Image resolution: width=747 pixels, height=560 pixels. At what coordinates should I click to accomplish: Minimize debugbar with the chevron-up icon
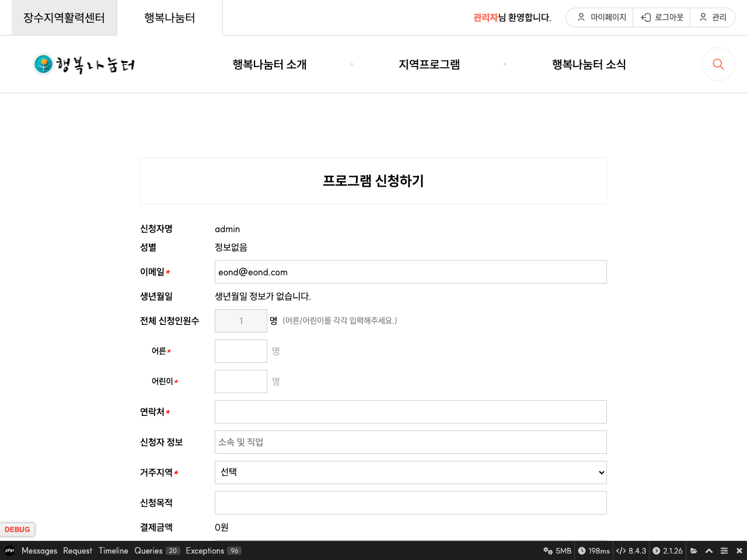[x=709, y=551]
